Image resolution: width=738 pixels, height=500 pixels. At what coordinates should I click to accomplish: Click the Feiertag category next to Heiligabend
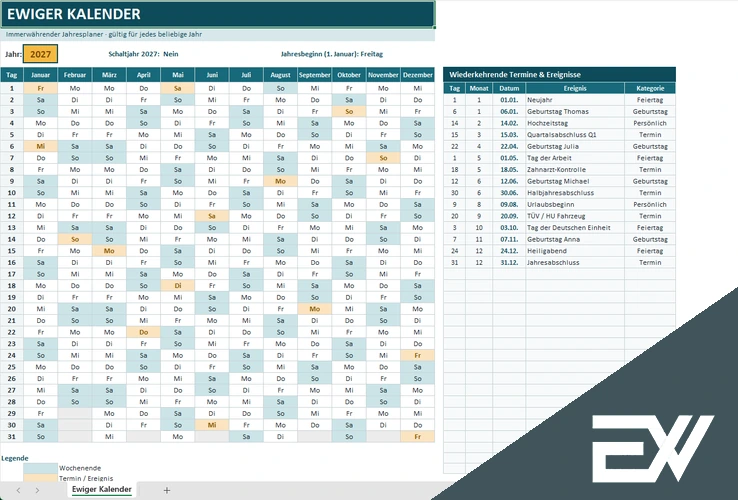(650, 251)
